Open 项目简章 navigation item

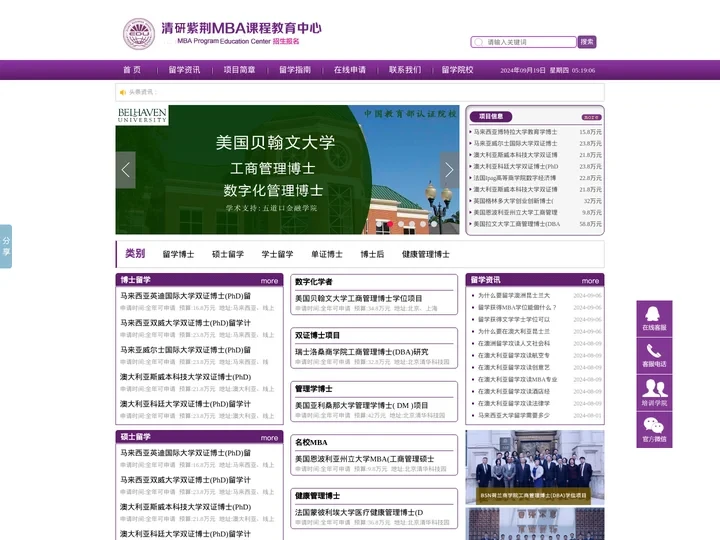click(x=239, y=70)
